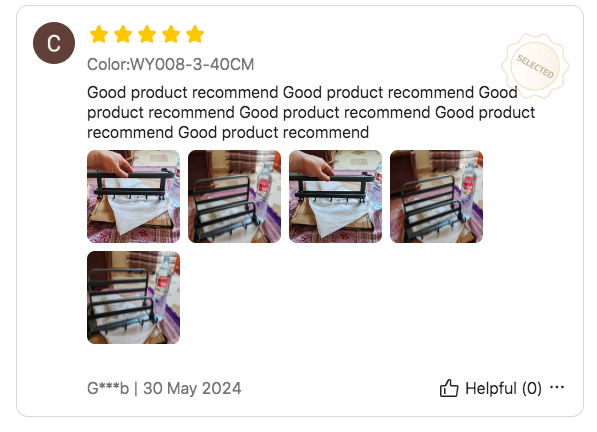Click the thumbs-up Helpful icon
The width and height of the screenshot is (597, 432).
click(449, 388)
